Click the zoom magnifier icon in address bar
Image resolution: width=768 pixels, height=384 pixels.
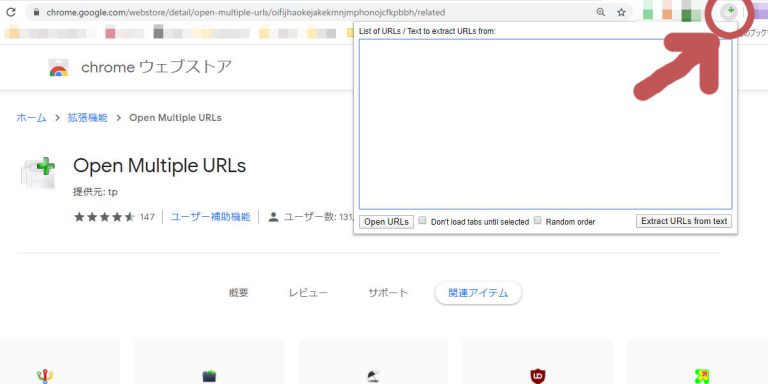click(600, 12)
